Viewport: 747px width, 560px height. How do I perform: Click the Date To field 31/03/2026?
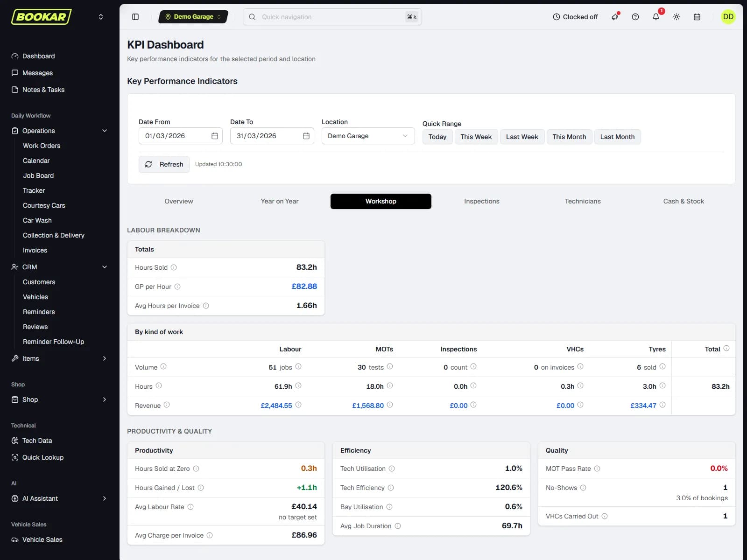(272, 136)
